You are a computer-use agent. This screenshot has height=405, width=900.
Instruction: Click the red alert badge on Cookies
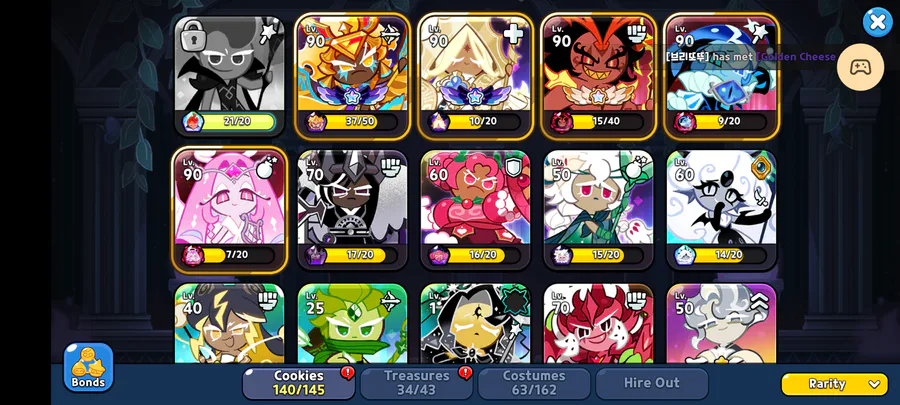pos(347,373)
